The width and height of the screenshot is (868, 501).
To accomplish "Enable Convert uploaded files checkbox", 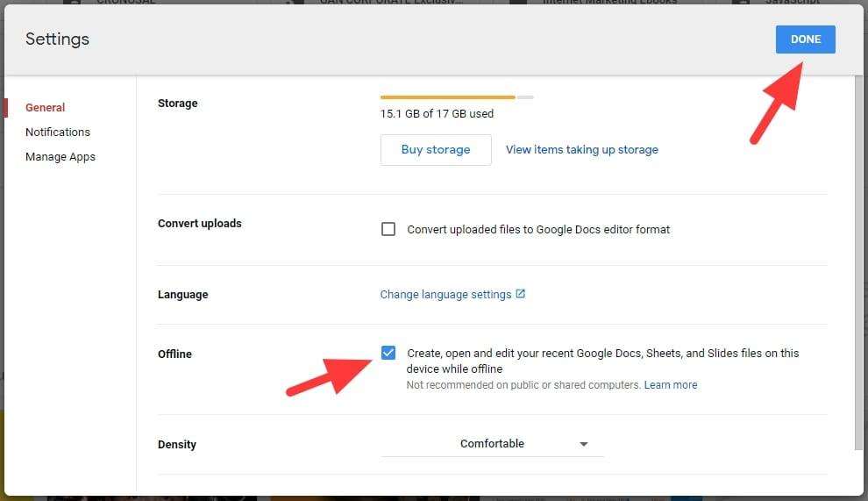I will click(388, 229).
